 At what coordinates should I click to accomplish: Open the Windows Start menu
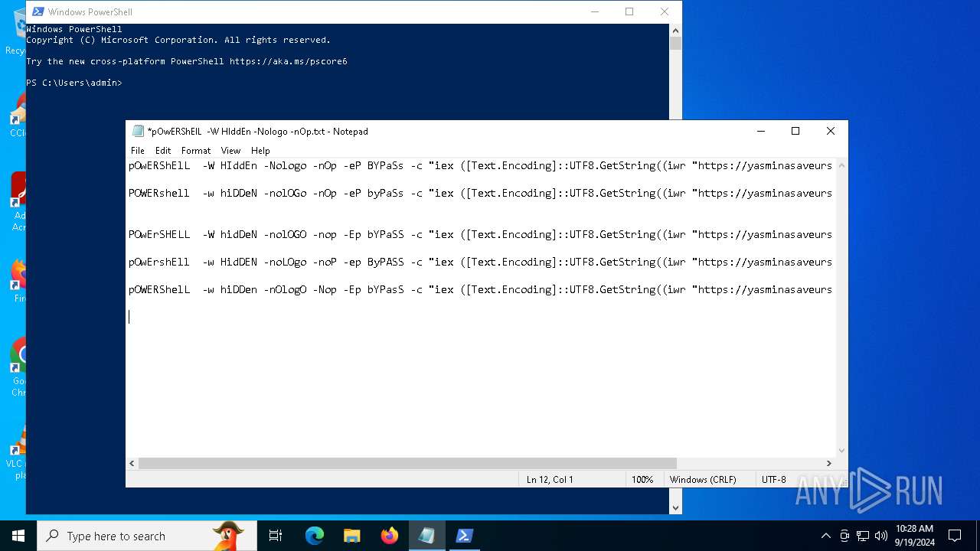point(18,536)
